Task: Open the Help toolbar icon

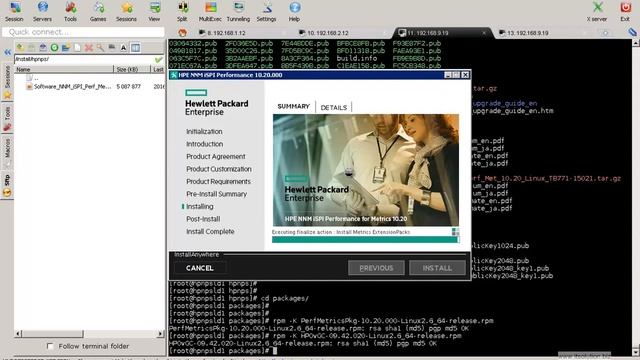Action: click(x=294, y=11)
